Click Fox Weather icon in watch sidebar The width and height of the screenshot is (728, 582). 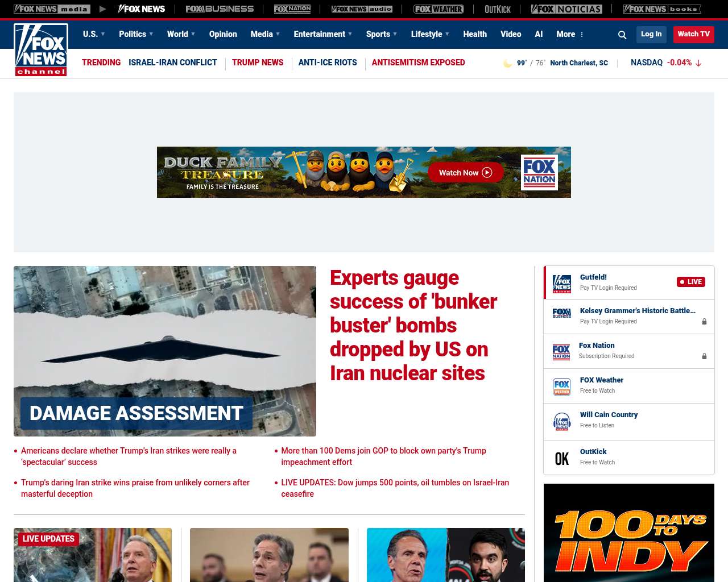coord(562,386)
